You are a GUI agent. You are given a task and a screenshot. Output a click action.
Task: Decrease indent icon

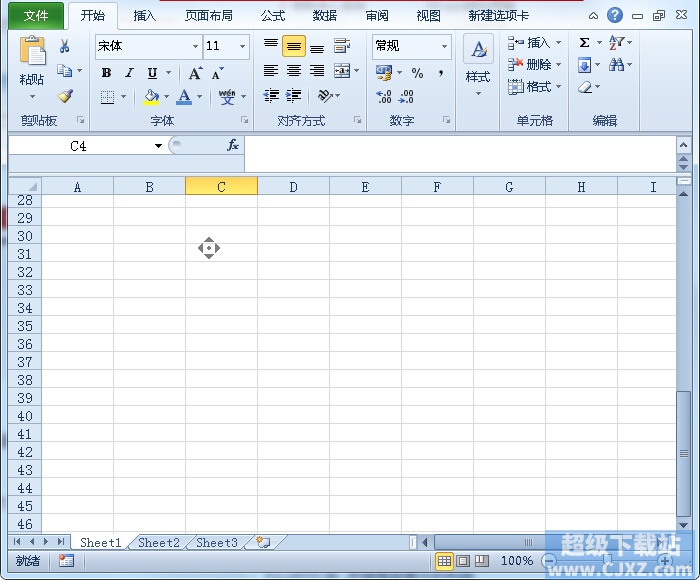pos(271,96)
